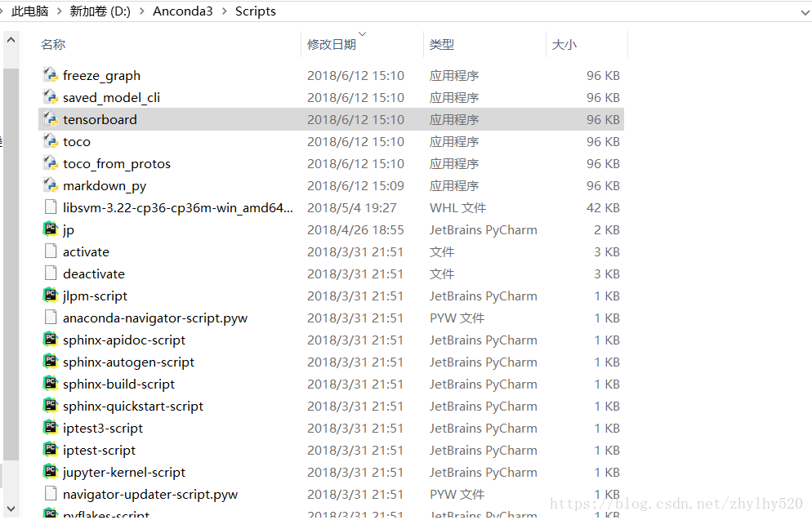Click the toco_from_protos file icon
The width and height of the screenshot is (812, 520).
50,163
